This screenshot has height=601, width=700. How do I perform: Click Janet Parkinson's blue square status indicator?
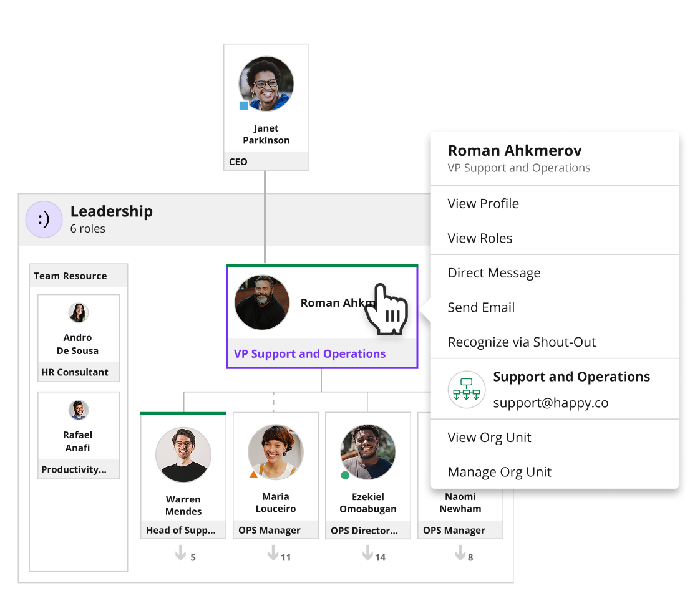click(x=243, y=106)
